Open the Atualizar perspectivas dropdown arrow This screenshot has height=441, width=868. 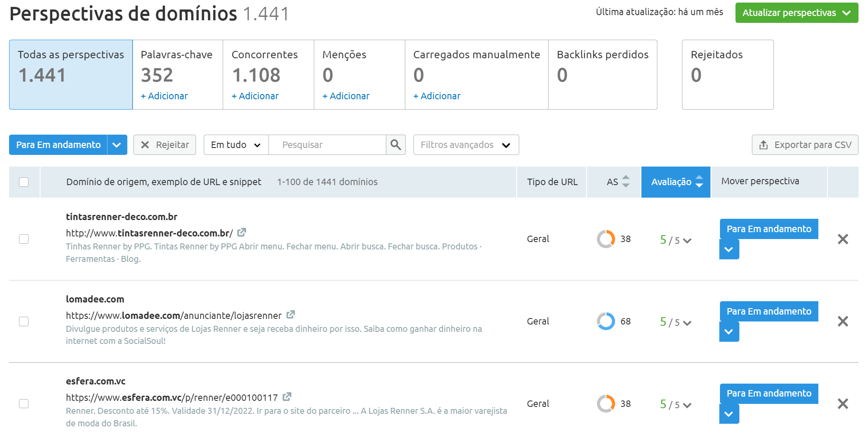tap(847, 13)
